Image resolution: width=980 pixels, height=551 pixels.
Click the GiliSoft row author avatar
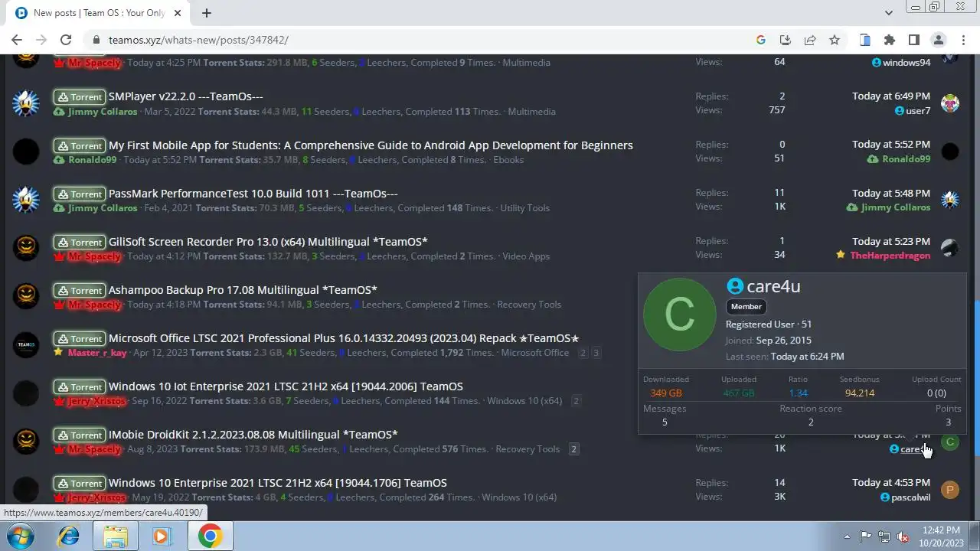pyautogui.click(x=26, y=248)
